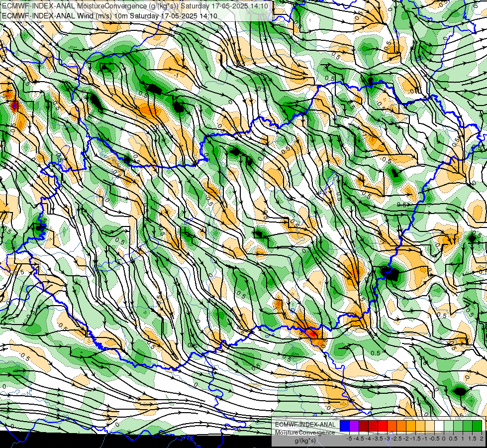Image resolution: width=487 pixels, height=448 pixels.
Task: Click the -5 value on the legend scale
Action: [x=349, y=439]
